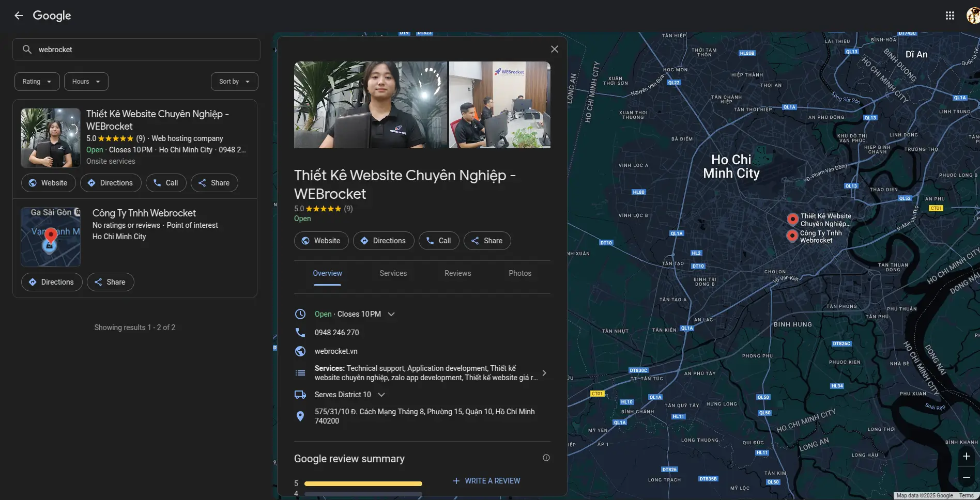The height and width of the screenshot is (500, 980).
Task: Close the business details panel
Action: click(554, 49)
